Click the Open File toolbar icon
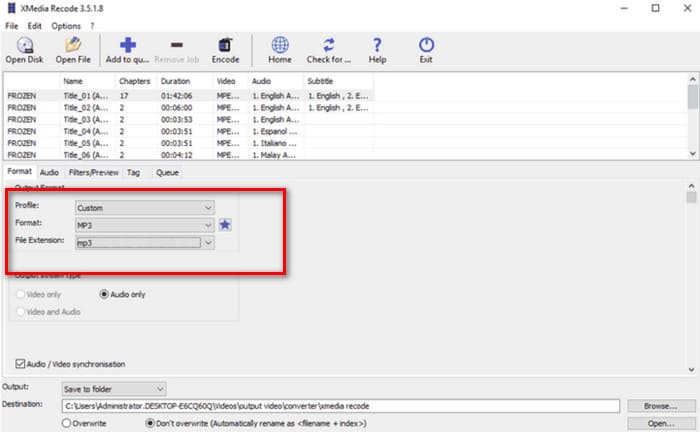700x432 pixels. click(x=73, y=50)
